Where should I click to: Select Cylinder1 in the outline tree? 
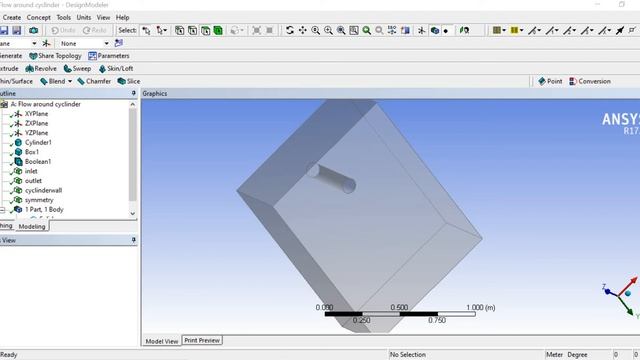pyautogui.click(x=38, y=142)
